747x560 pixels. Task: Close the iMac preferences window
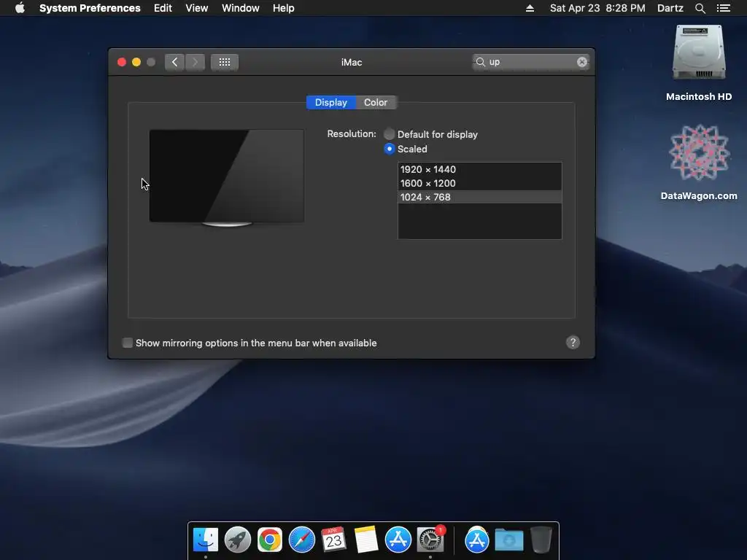pos(122,62)
